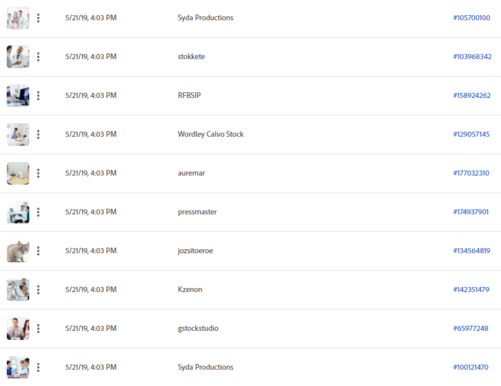Open the three-dot menu for the auremar row
501x386 pixels.
(38, 173)
